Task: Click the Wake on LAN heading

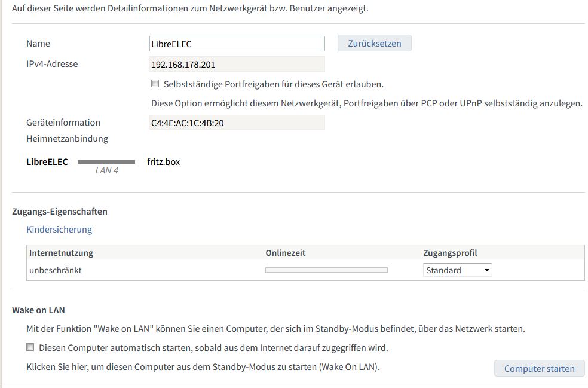Action: [38, 310]
